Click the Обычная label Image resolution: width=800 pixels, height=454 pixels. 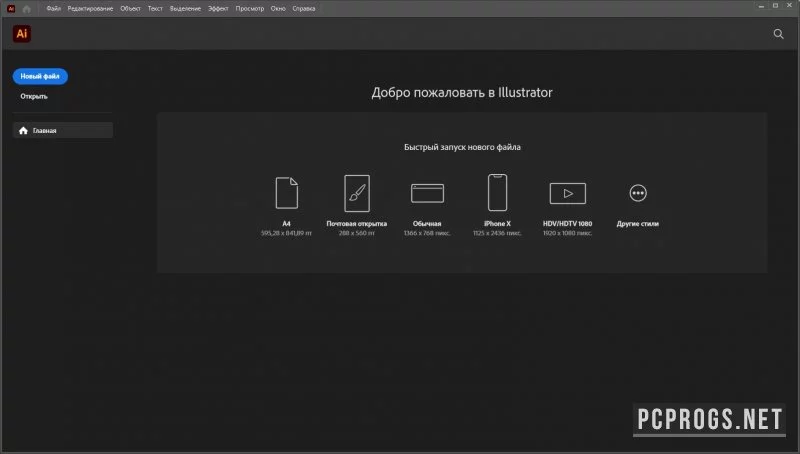coord(427,223)
